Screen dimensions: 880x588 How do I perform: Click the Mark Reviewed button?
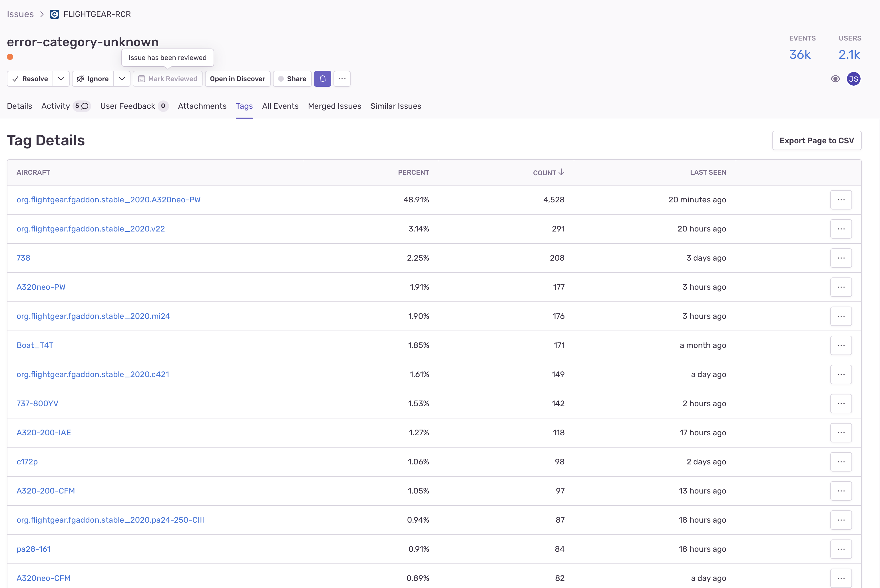(168, 79)
